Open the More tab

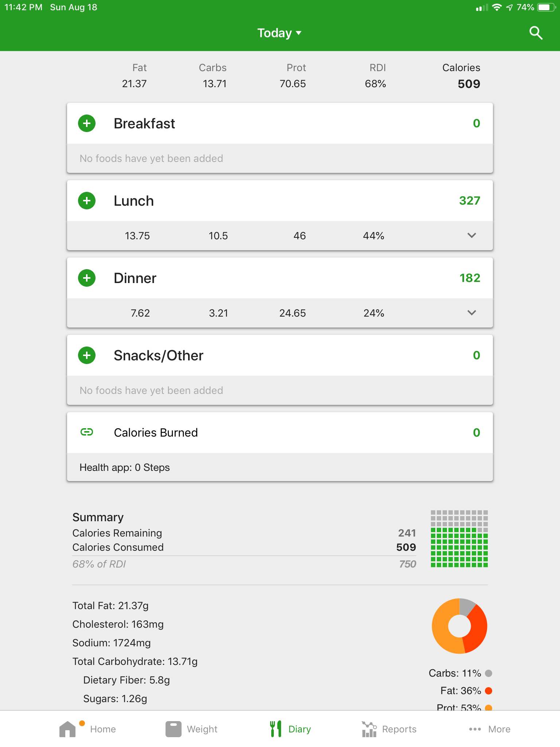[x=490, y=729]
